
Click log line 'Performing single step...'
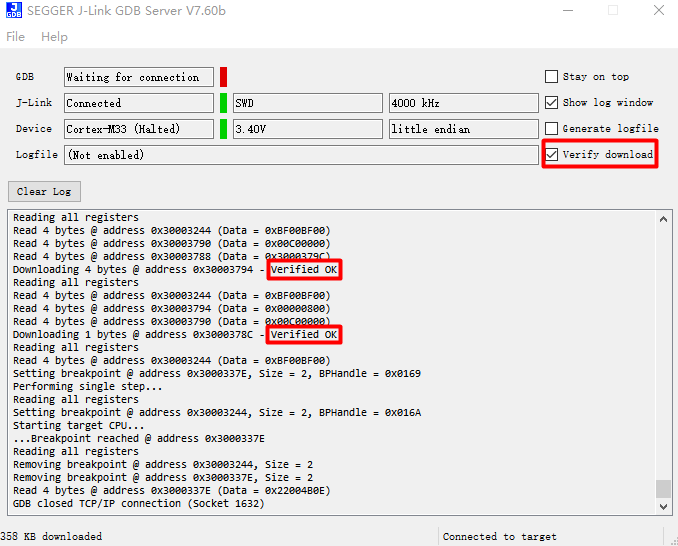[88, 386]
